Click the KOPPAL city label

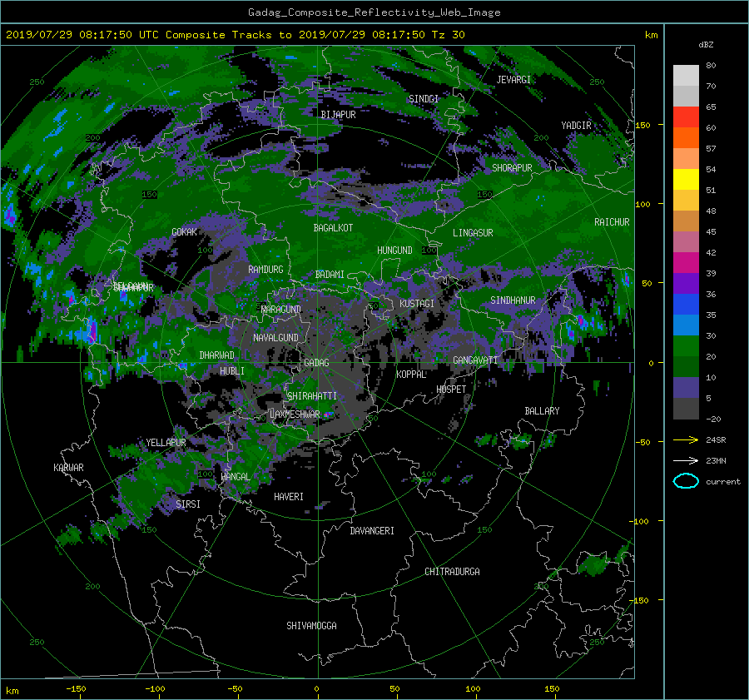coord(411,375)
